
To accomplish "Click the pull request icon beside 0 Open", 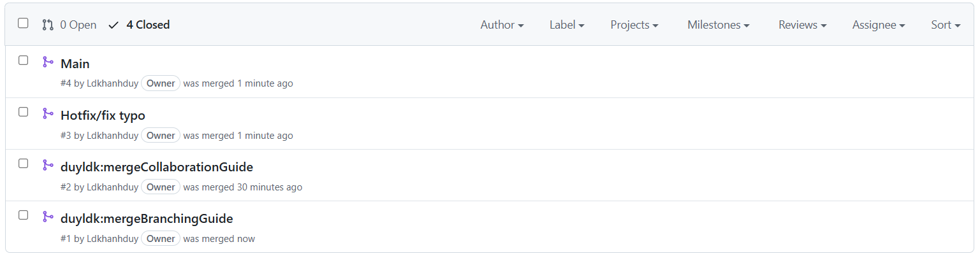I will tap(48, 25).
